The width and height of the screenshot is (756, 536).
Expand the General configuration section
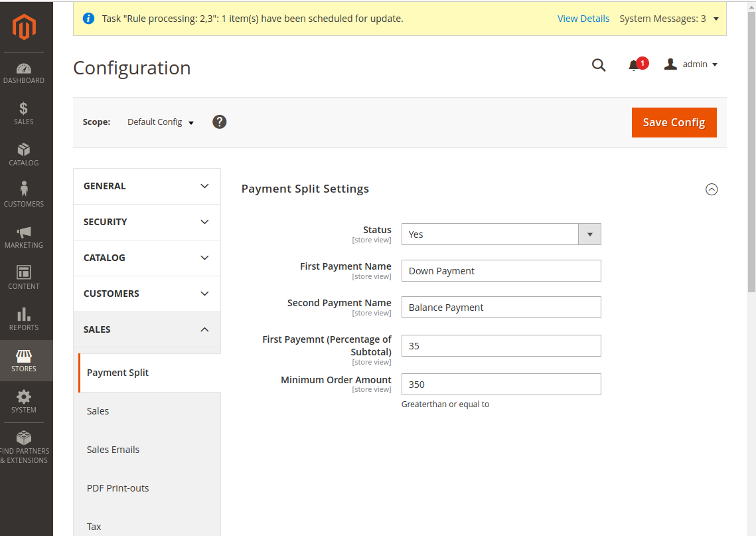[x=146, y=186]
